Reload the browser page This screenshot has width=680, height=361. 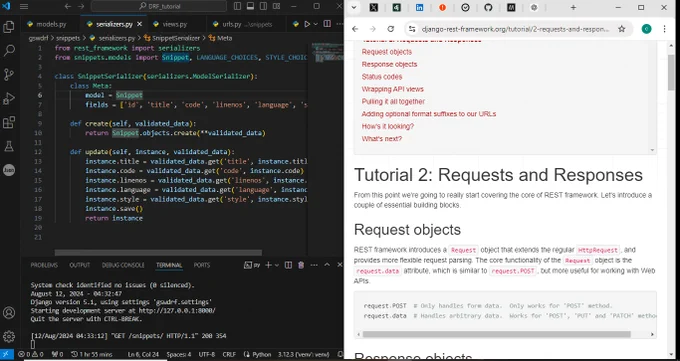pyautogui.click(x=390, y=29)
